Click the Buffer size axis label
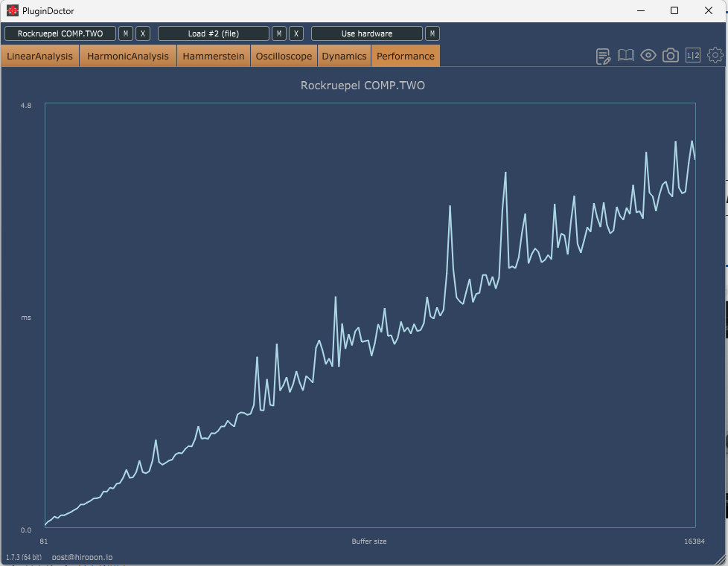 click(x=369, y=541)
